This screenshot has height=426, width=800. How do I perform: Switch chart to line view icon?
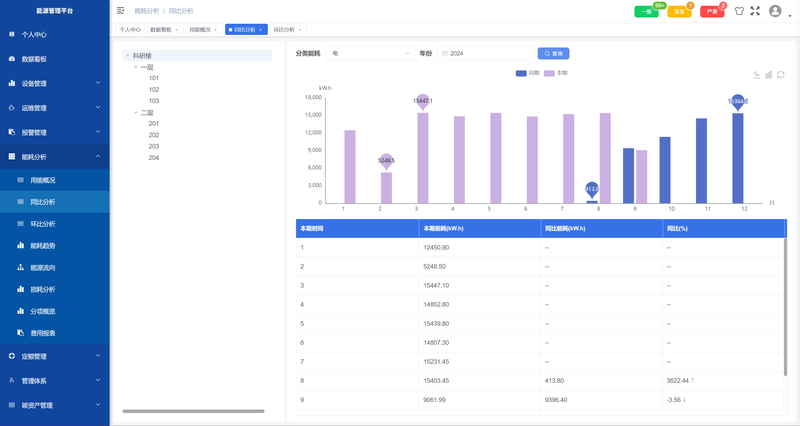point(756,75)
